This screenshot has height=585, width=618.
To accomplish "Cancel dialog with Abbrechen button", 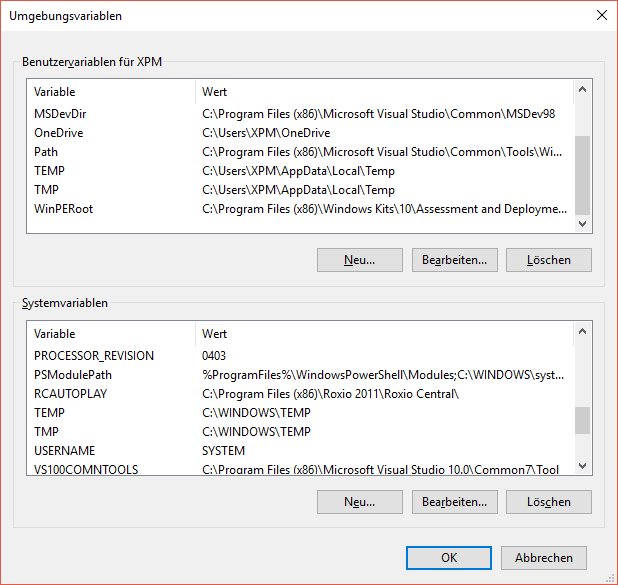I will pos(544,558).
